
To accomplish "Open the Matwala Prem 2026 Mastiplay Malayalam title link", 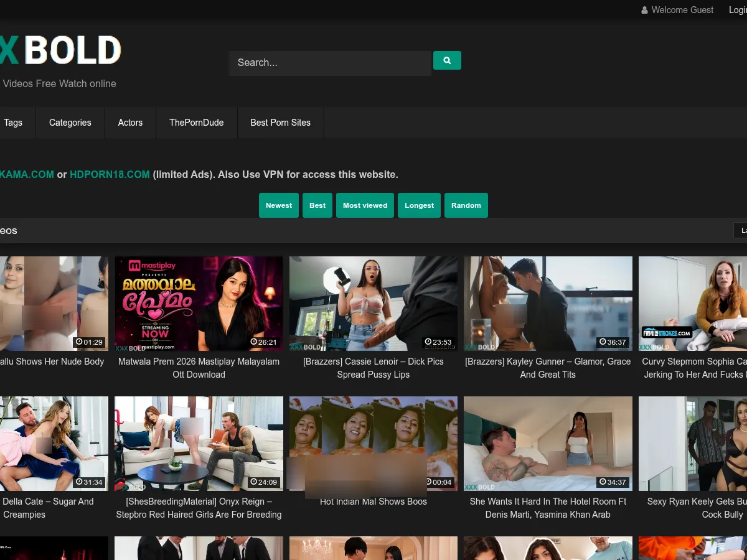I will point(199,368).
